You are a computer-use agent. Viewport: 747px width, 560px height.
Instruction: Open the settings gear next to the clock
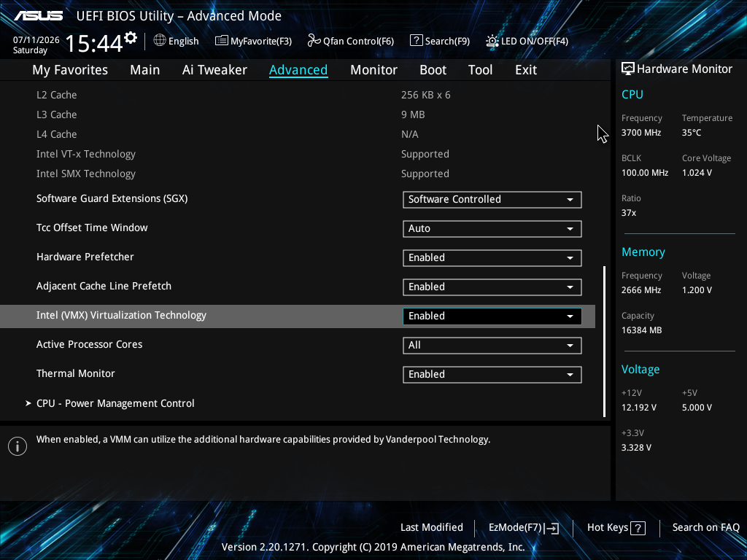(131, 38)
